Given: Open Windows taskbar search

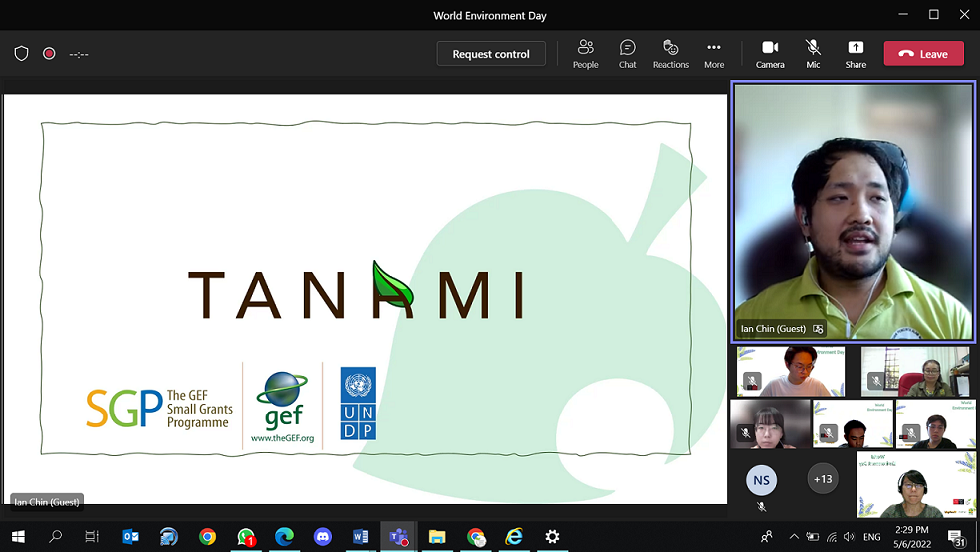Looking at the screenshot, I should (x=55, y=536).
